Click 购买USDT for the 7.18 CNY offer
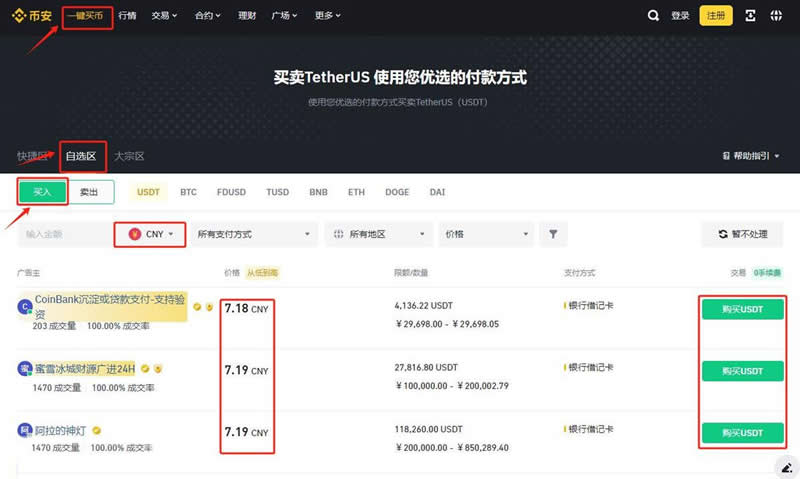800x479 pixels. pos(742,310)
